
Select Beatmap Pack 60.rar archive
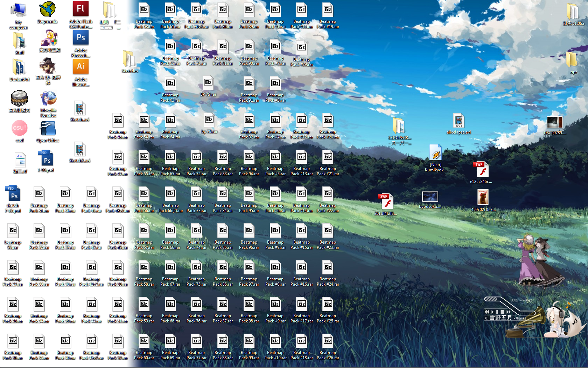tap(144, 347)
